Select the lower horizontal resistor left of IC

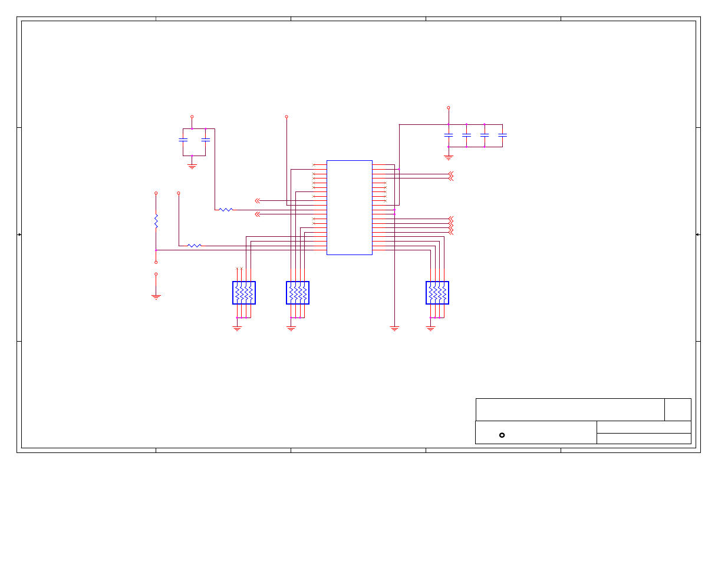195,246
